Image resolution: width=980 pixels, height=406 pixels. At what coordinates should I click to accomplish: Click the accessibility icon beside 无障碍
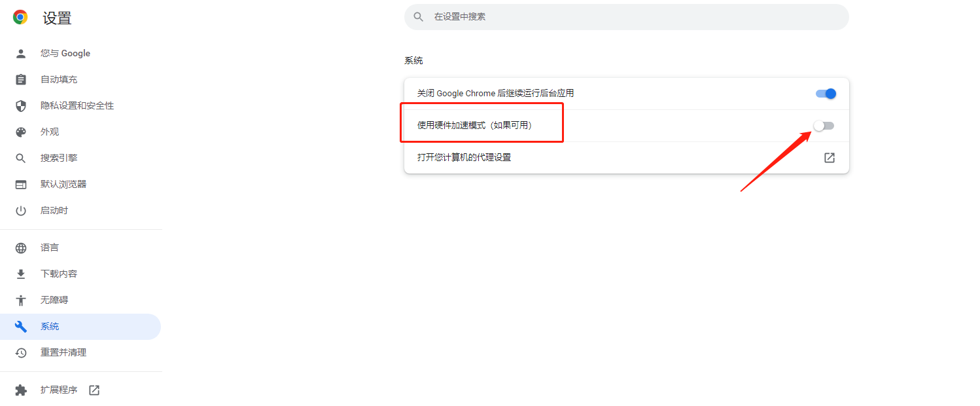click(x=21, y=300)
